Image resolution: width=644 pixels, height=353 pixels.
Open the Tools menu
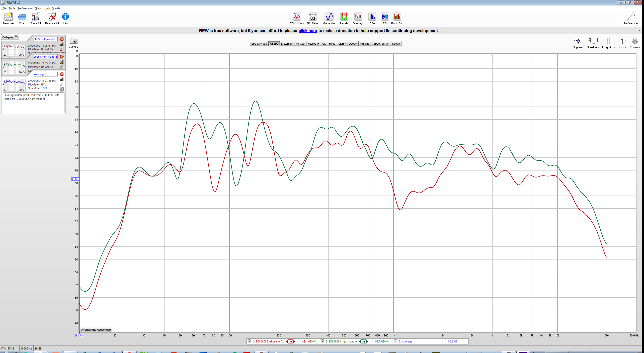point(12,8)
